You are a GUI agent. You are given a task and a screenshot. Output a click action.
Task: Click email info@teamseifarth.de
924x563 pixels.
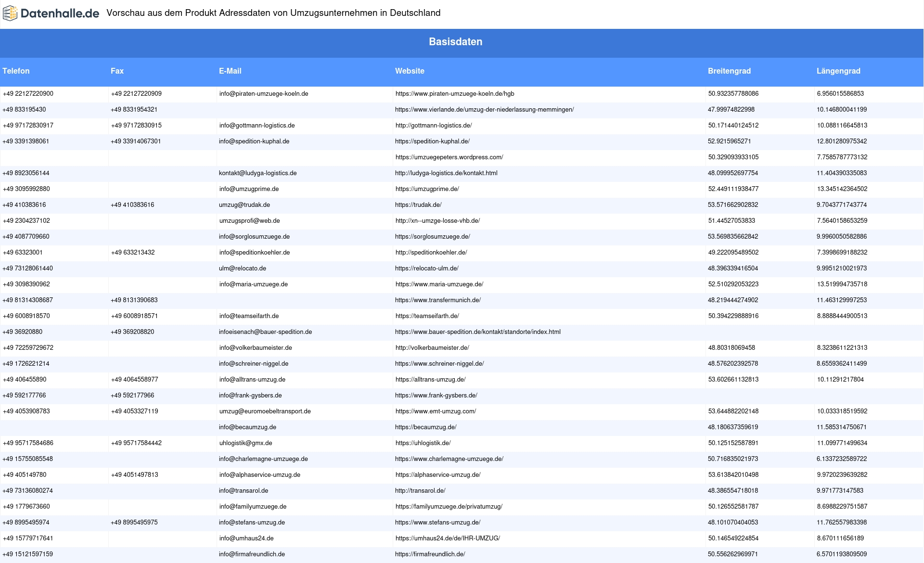(249, 316)
